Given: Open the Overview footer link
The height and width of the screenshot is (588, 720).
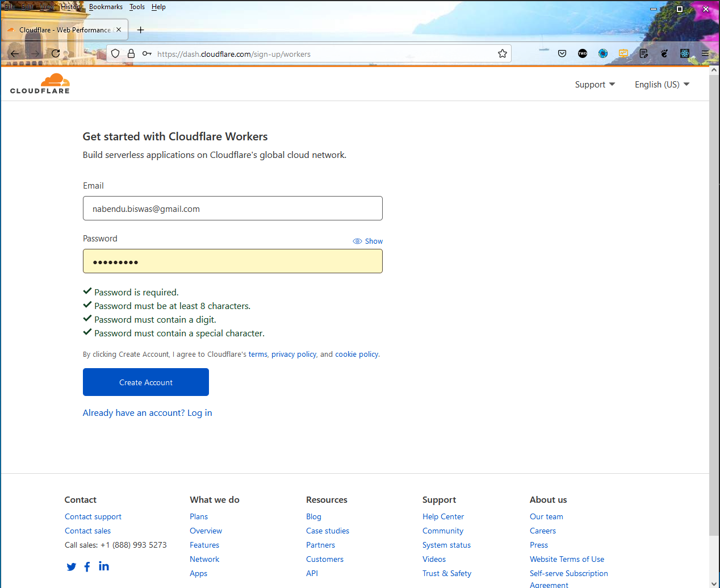Looking at the screenshot, I should point(206,531).
